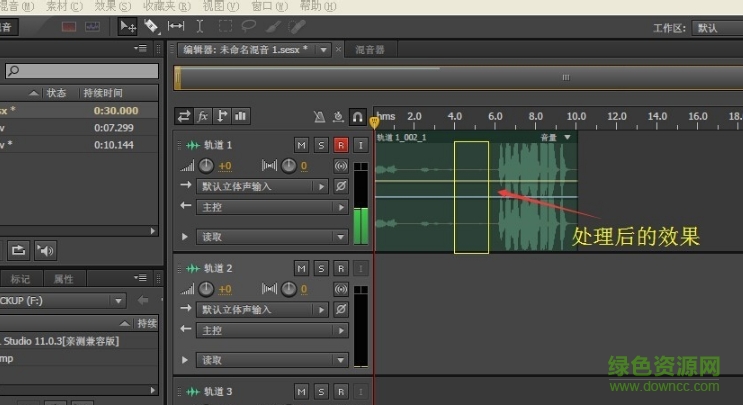
Task: Switch to the 属性 properties tab
Action: [x=63, y=279]
